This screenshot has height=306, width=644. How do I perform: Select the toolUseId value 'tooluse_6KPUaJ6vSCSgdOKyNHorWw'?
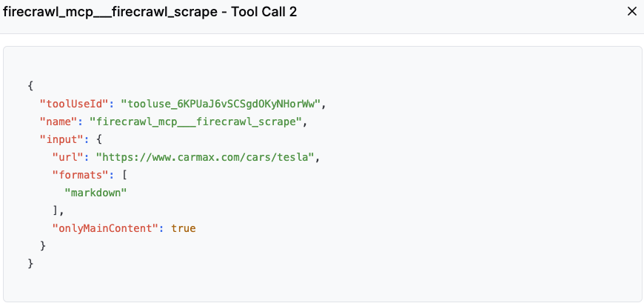click(221, 104)
